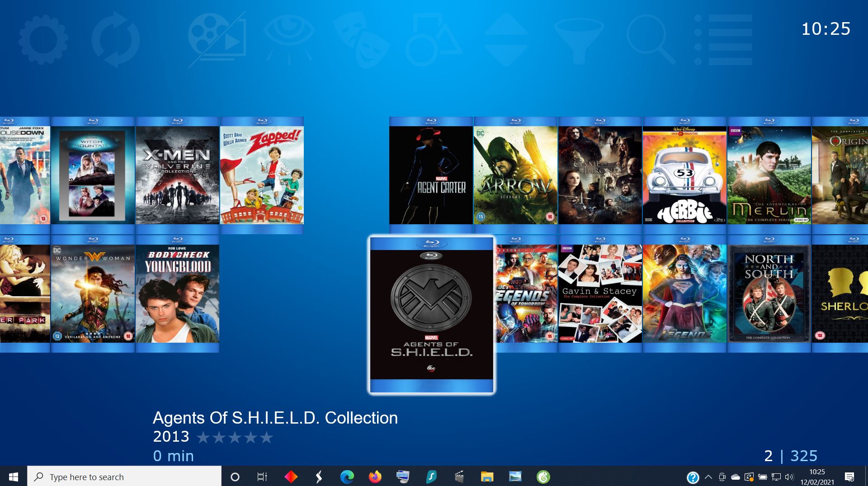Select the White House Down cover
This screenshot has height=486, width=868.
click(25, 175)
